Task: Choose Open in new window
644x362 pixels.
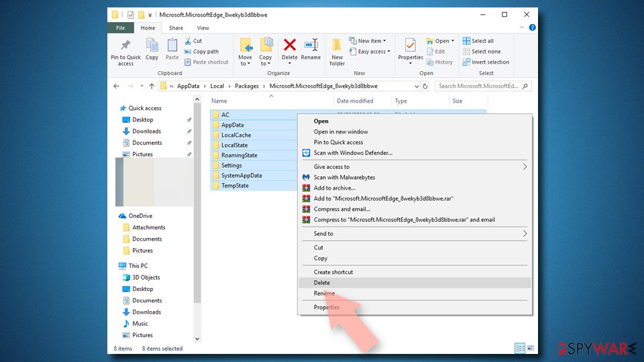Action: (415, 132)
